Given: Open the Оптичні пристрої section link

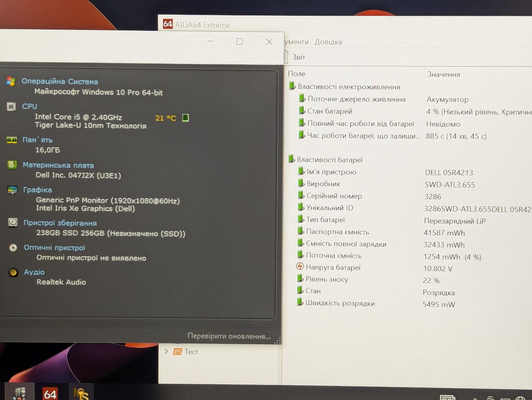Looking at the screenshot, I should coord(54,248).
